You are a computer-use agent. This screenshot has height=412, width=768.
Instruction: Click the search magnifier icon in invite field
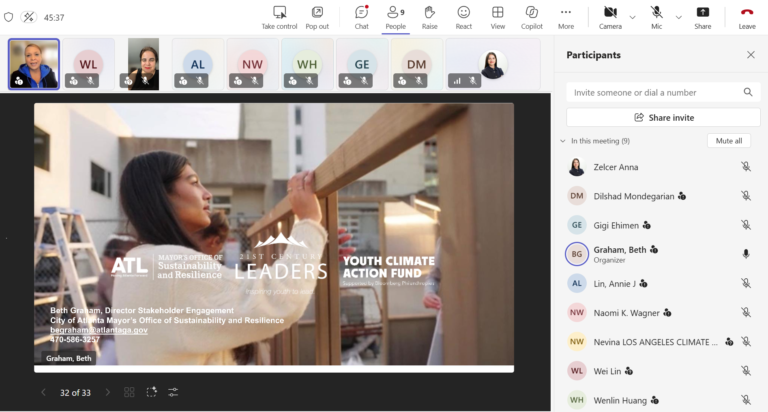pos(747,92)
